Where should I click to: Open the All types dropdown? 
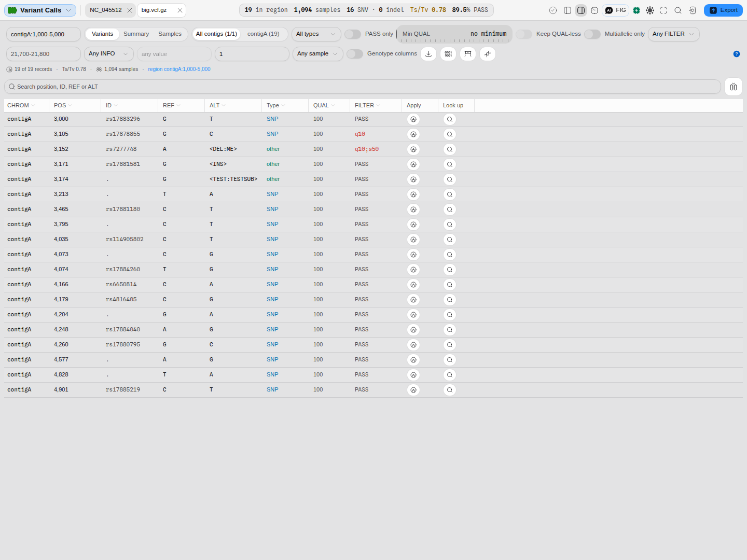tap(316, 34)
